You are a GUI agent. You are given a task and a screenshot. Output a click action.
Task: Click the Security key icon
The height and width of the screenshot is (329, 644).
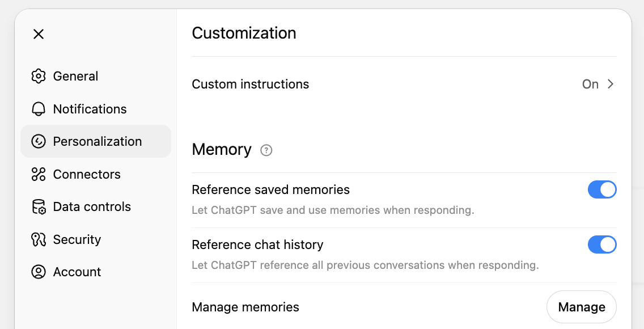(39, 239)
